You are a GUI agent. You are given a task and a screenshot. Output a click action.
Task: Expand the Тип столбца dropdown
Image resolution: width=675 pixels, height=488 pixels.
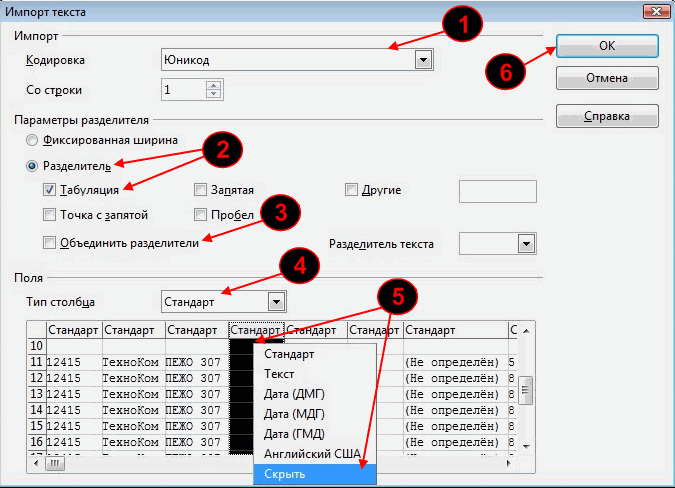pyautogui.click(x=276, y=301)
